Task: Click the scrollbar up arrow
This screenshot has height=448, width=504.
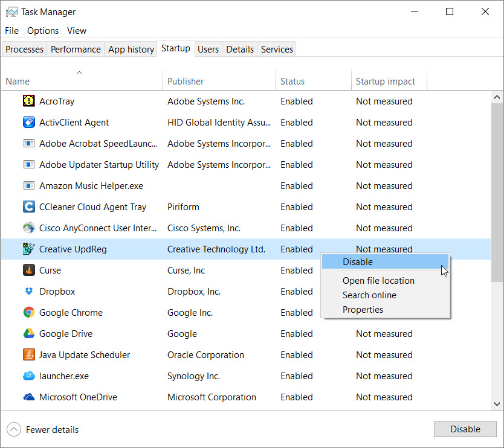Action: (x=497, y=97)
